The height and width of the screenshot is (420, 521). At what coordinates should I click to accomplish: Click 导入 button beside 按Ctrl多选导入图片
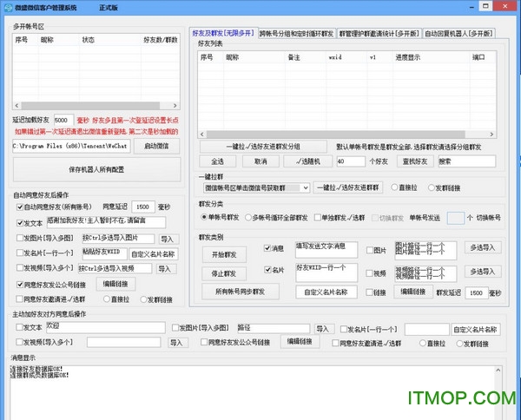coord(168,239)
